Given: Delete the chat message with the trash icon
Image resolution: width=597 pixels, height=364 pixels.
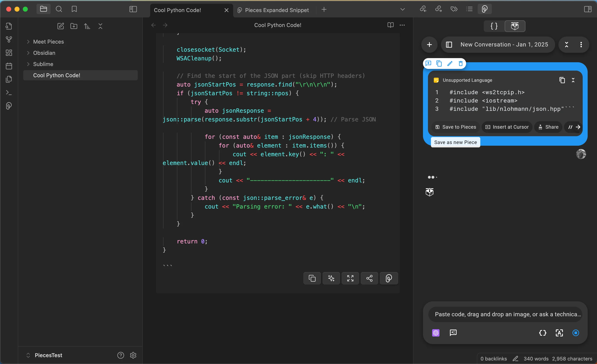Looking at the screenshot, I should pyautogui.click(x=461, y=64).
